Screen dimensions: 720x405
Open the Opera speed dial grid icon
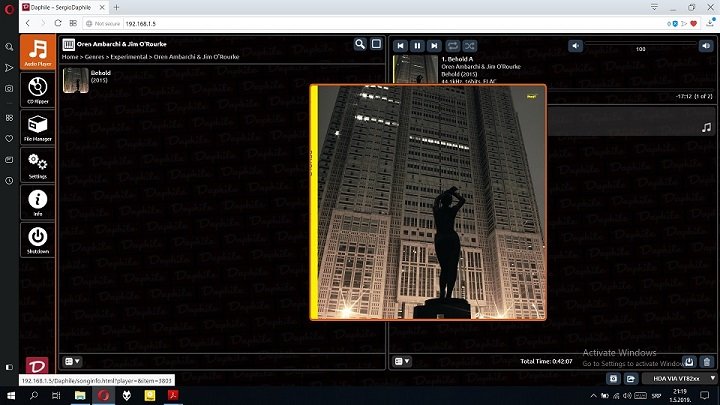pos(73,23)
